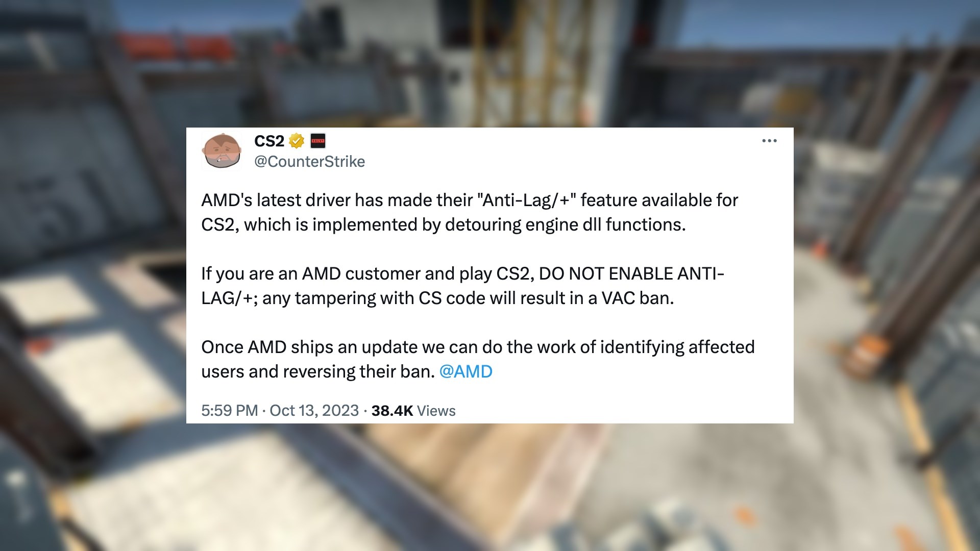Select the CS2 display name
This screenshot has width=980, height=551.
tap(269, 141)
